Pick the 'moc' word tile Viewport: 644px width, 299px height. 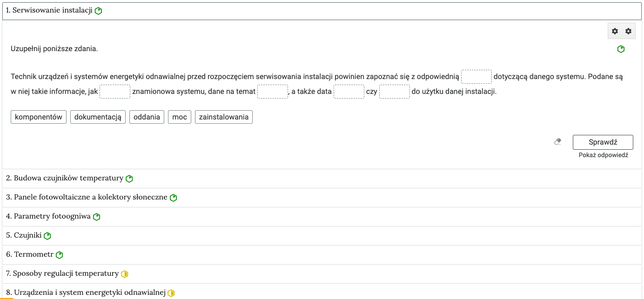(179, 117)
